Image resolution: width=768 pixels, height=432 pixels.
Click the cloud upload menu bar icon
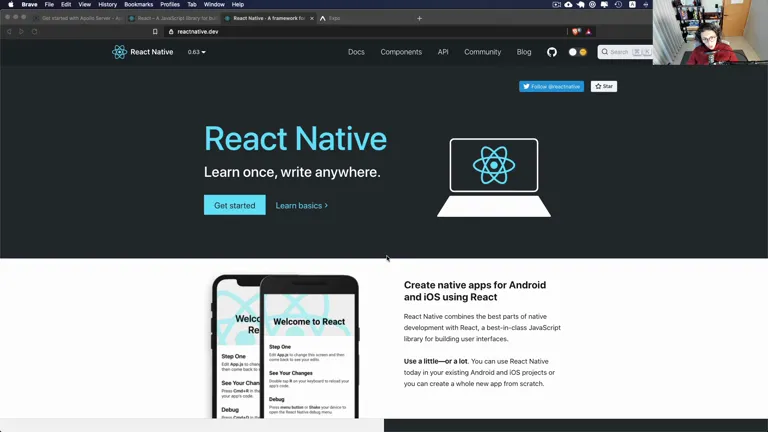tap(568, 4)
